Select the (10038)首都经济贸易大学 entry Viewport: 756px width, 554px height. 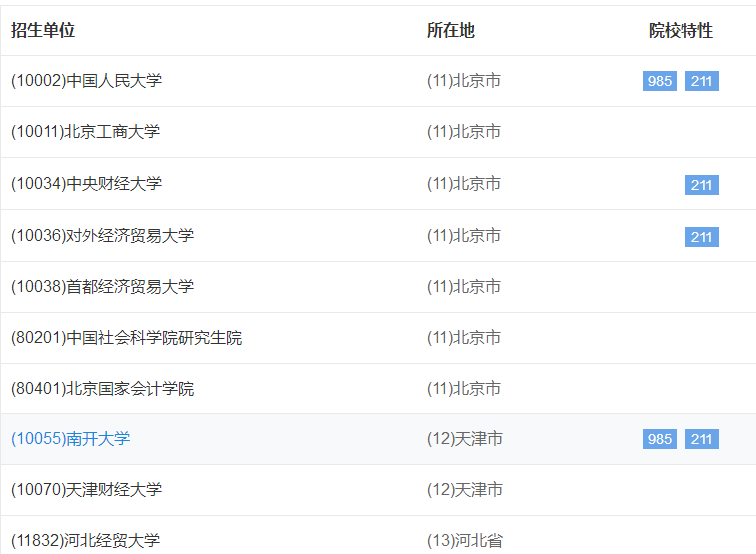pos(102,286)
